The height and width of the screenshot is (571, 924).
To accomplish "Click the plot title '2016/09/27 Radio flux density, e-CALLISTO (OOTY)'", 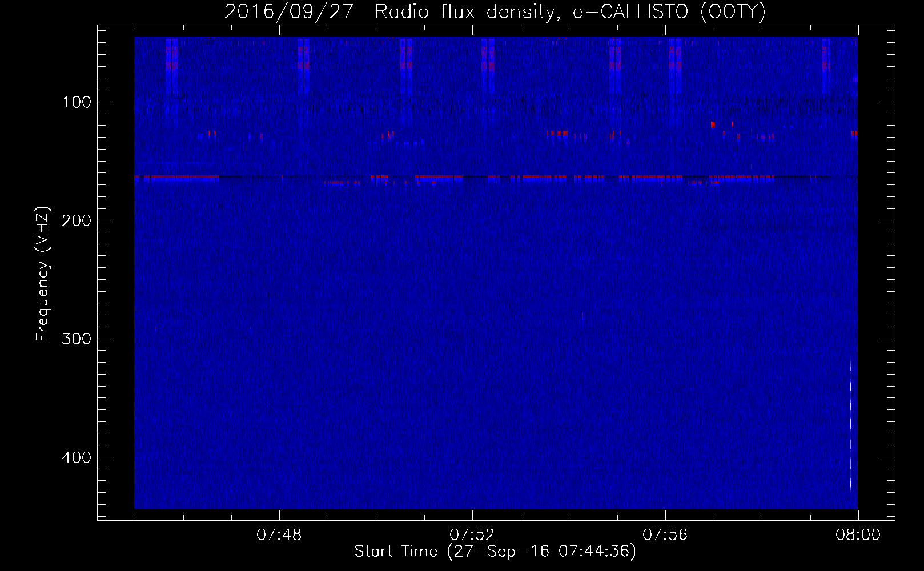I will click(495, 12).
